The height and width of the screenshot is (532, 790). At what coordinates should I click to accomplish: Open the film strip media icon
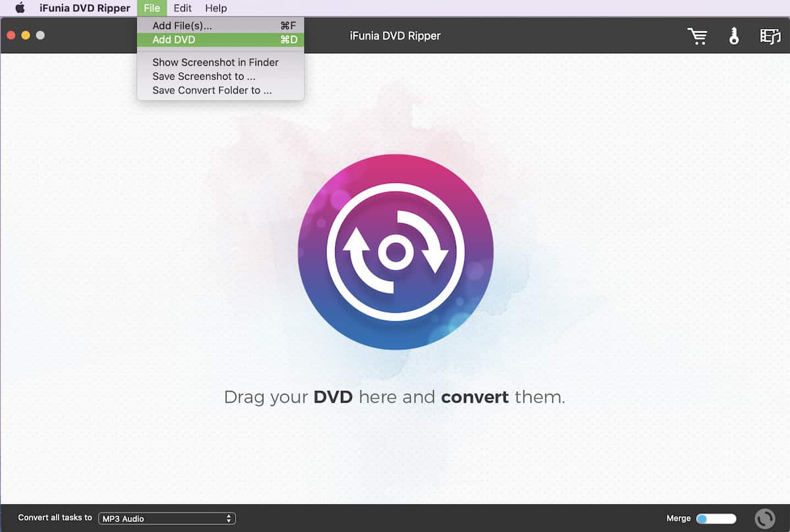(x=770, y=36)
